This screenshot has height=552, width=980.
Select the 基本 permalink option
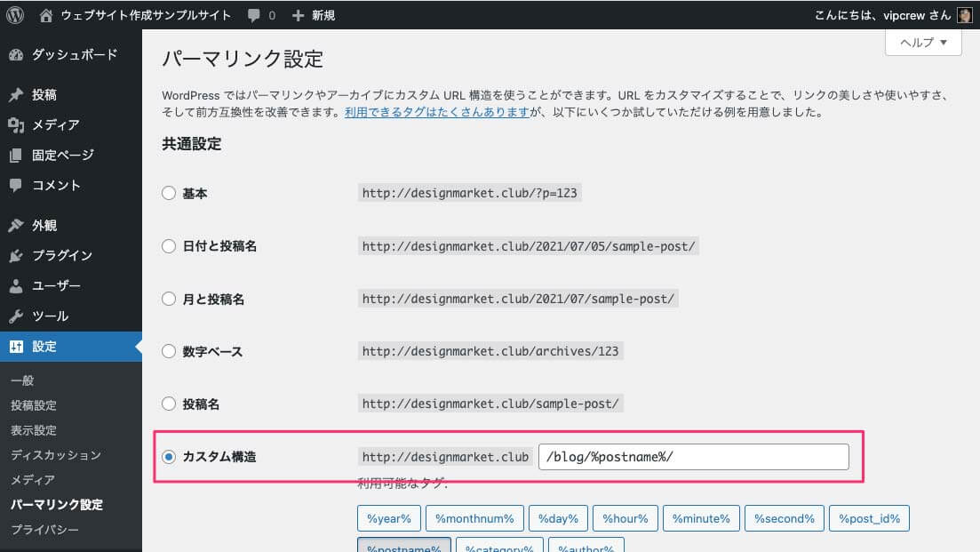[x=169, y=193]
